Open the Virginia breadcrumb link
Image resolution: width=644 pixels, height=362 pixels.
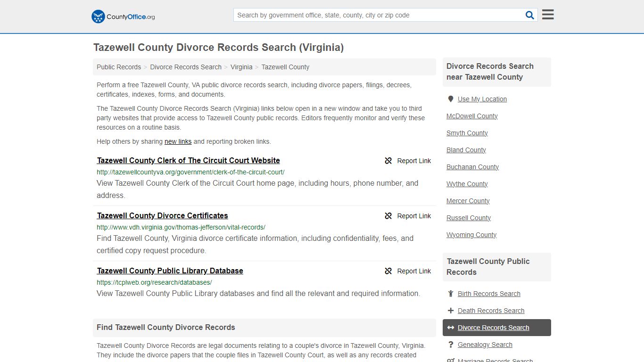pos(241,67)
